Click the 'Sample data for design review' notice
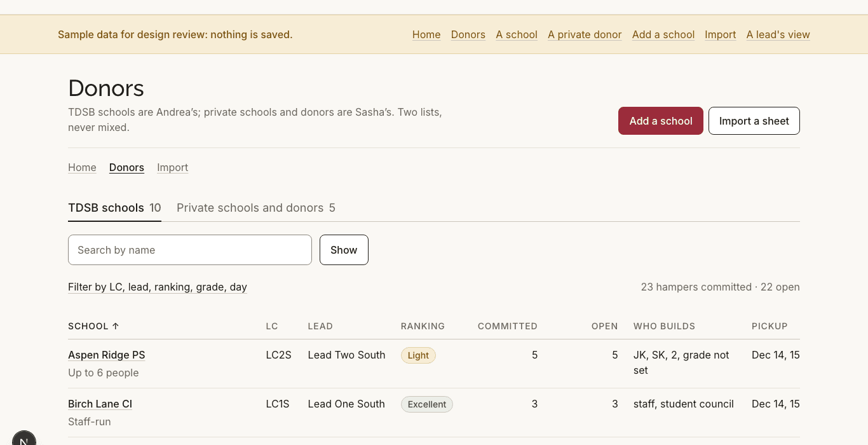Image resolution: width=868 pixels, height=445 pixels. point(175,34)
